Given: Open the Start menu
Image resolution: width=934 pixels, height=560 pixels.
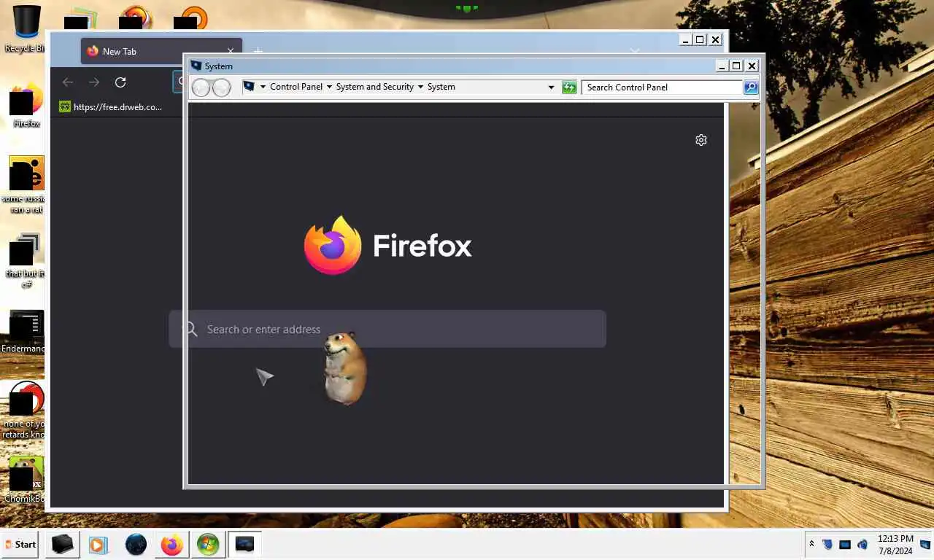Looking at the screenshot, I should [x=20, y=545].
